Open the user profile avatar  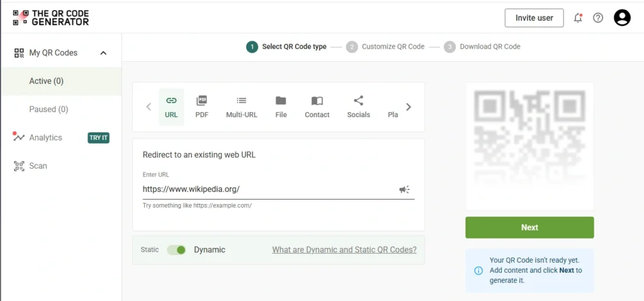pyautogui.click(x=622, y=18)
